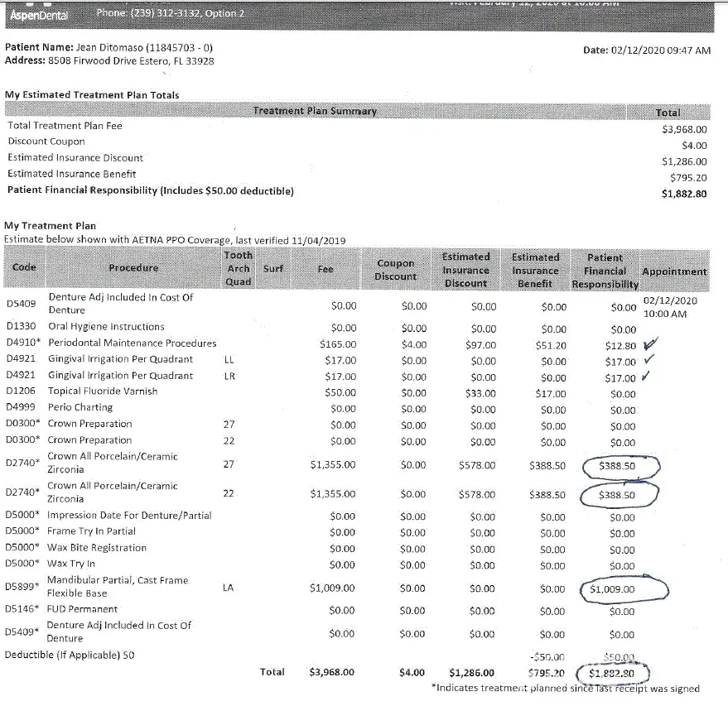Select the Topical Fluoride Varnish procedure
This screenshot has width=728, height=706.
pyautogui.click(x=103, y=391)
